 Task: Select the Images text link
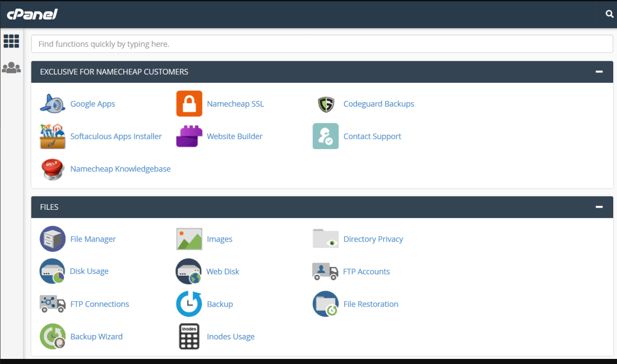[219, 239]
